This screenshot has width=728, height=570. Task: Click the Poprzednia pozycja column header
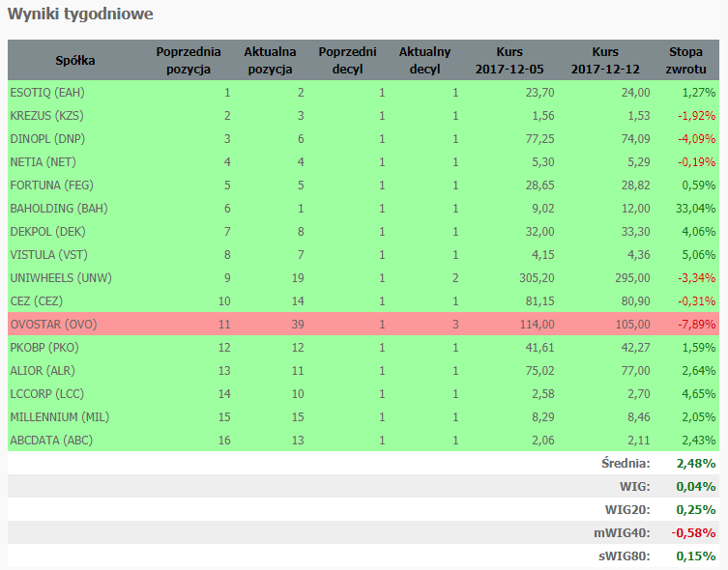pos(189,60)
